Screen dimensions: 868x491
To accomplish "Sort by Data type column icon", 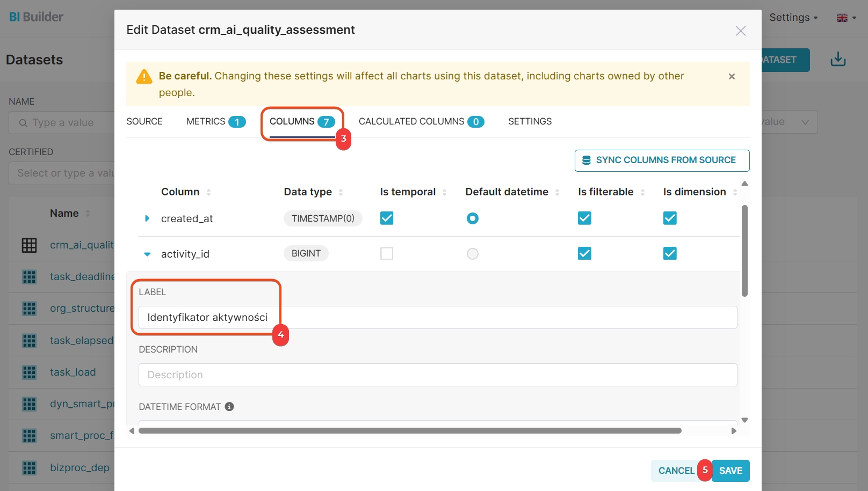I will tap(341, 192).
